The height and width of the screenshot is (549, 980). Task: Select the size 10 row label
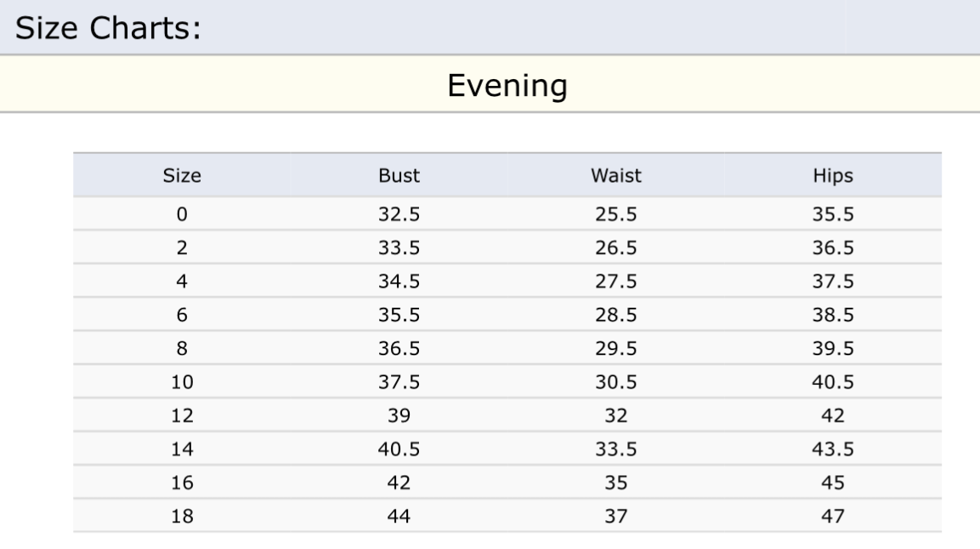[182, 382]
